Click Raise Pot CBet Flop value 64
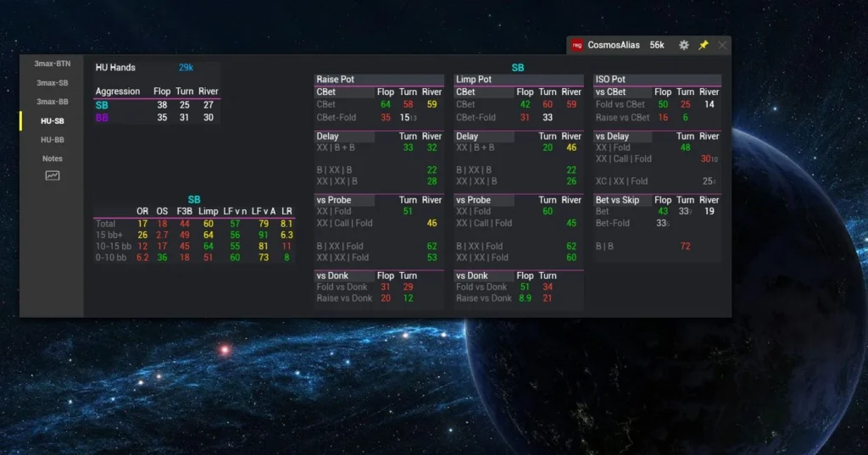The width and height of the screenshot is (868, 455). click(386, 104)
